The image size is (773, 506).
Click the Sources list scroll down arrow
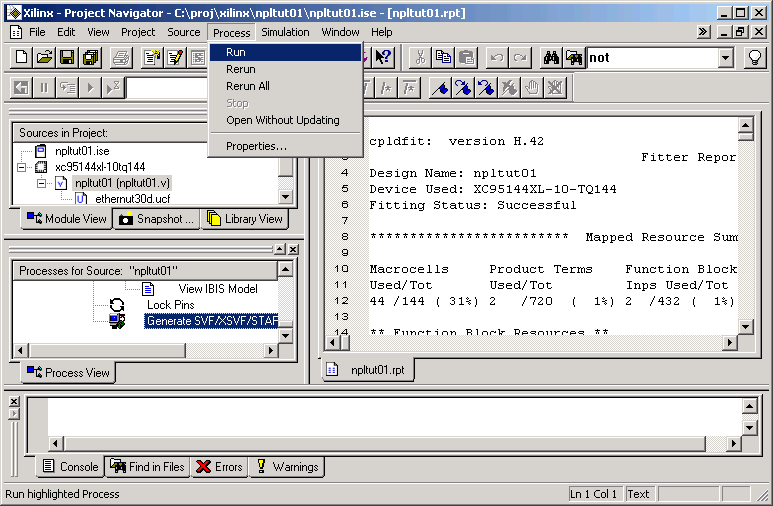coord(285,197)
